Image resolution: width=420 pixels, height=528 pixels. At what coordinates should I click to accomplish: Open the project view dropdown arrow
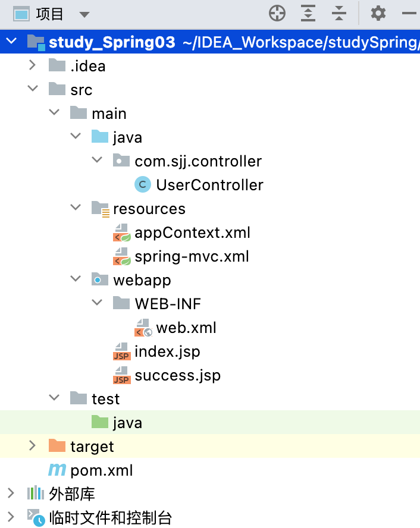(x=84, y=14)
